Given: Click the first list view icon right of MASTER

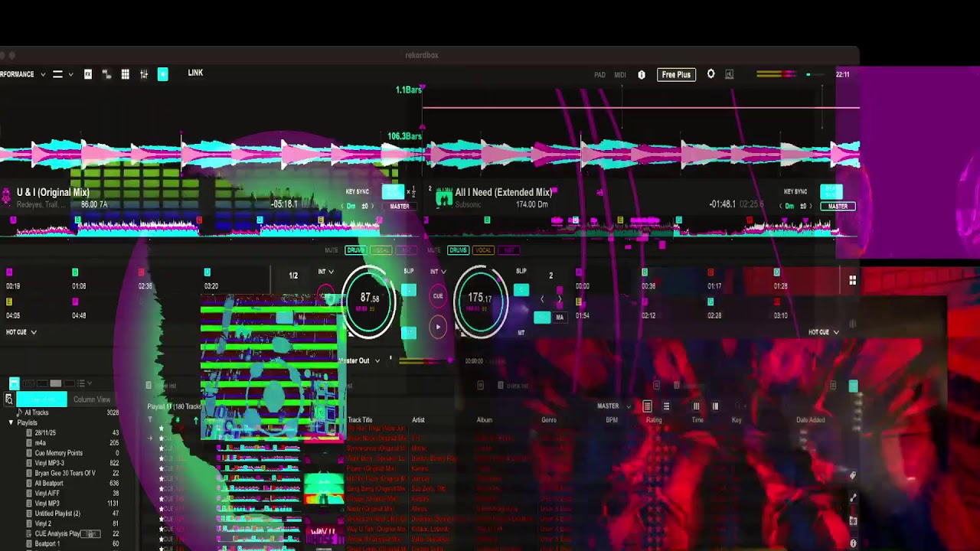Looking at the screenshot, I should click(x=647, y=406).
